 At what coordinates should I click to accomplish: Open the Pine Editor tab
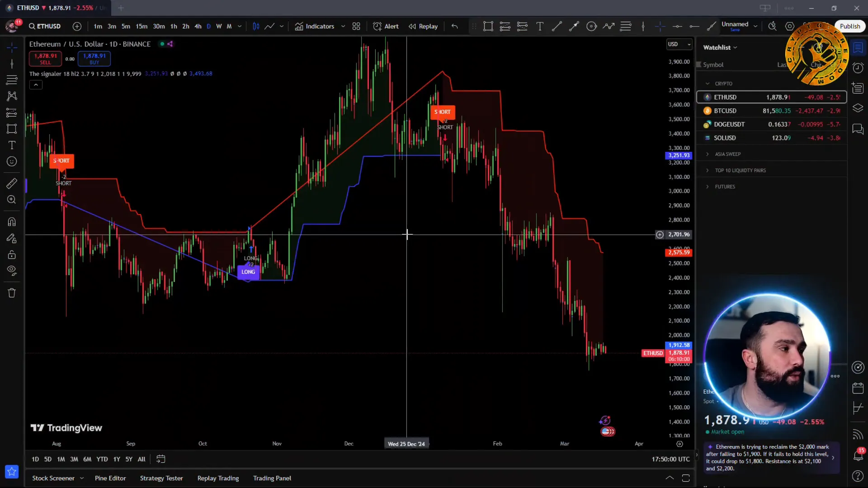(110, 478)
